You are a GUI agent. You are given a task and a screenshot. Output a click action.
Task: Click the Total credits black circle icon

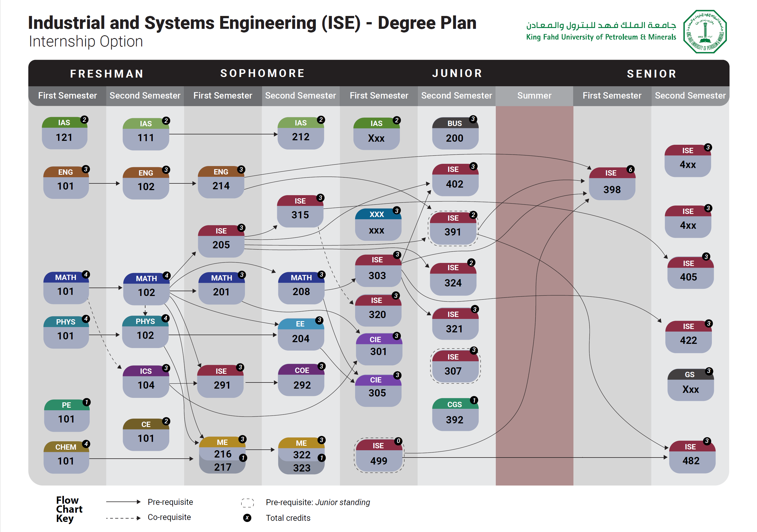click(247, 518)
